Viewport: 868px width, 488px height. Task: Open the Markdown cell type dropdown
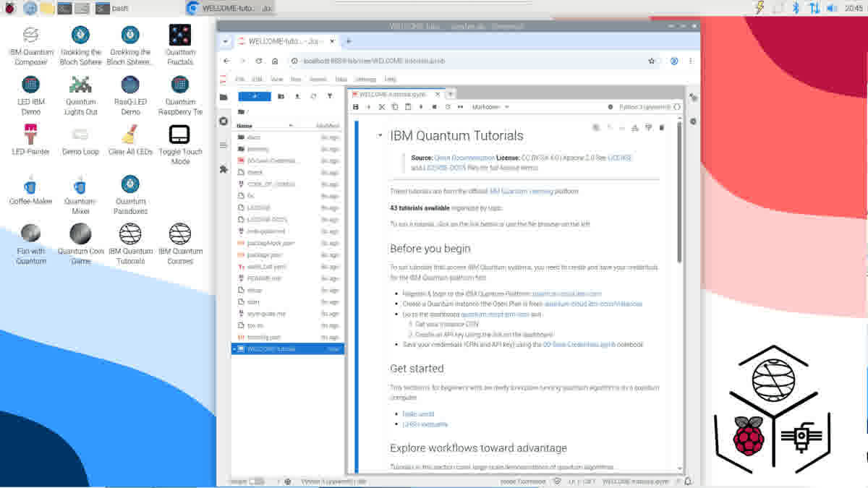pyautogui.click(x=490, y=107)
